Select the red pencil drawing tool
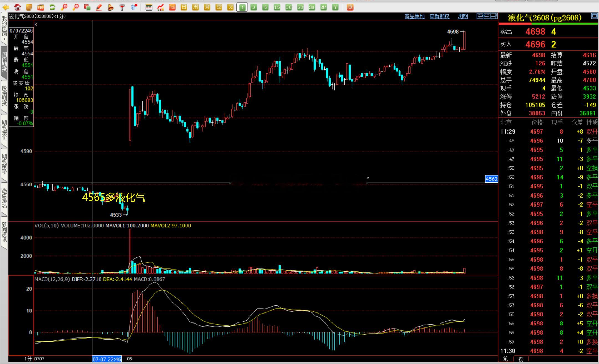Viewport: 599px width, 364px height. click(99, 7)
